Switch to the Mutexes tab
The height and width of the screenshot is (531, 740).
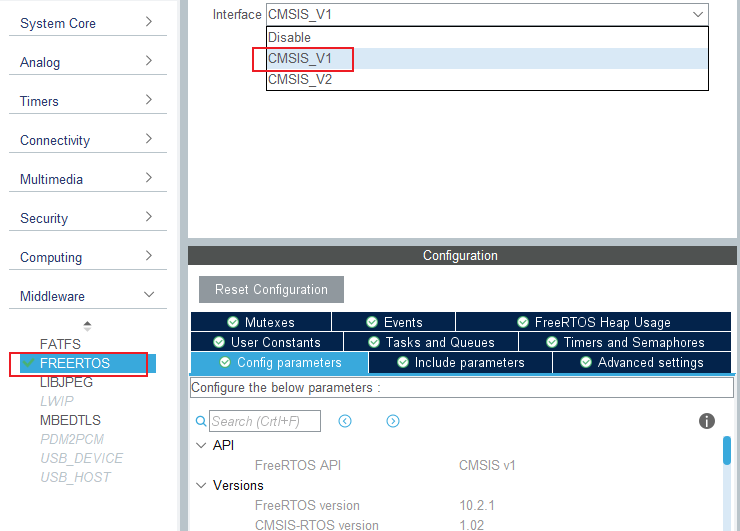point(261,322)
